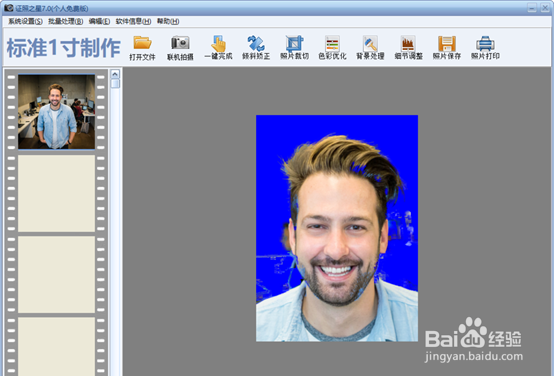The image size is (554, 376).
Task: Click the 证照之星 title bar app icon
Action: pos(9,7)
